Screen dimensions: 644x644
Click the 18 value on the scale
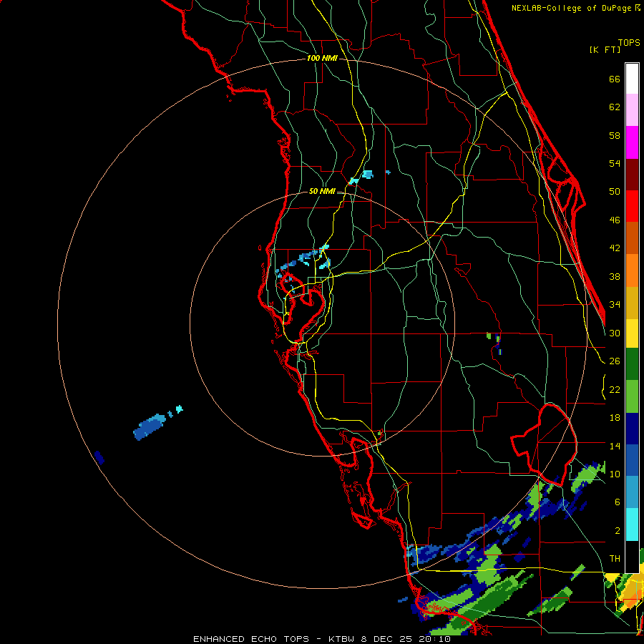(x=615, y=418)
